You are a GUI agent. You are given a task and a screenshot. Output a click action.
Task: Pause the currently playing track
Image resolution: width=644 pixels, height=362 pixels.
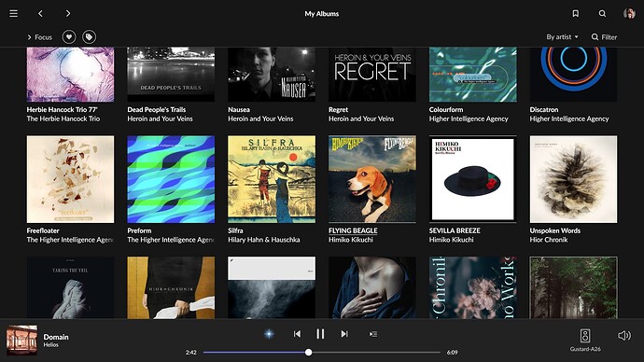coord(320,334)
